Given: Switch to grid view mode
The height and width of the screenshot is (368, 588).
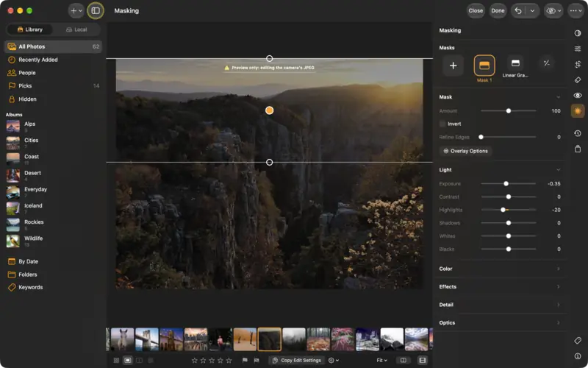Looking at the screenshot, I should tap(116, 360).
